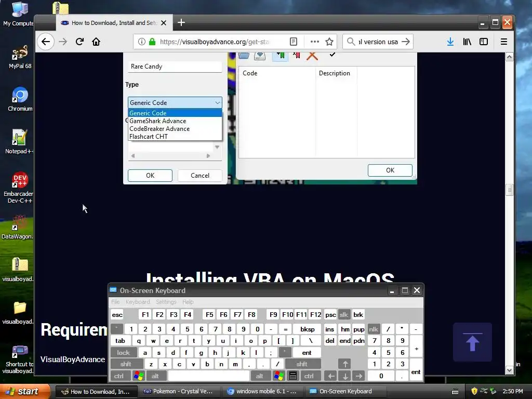Choose CodeBreaker Advance from the list

(x=175, y=129)
